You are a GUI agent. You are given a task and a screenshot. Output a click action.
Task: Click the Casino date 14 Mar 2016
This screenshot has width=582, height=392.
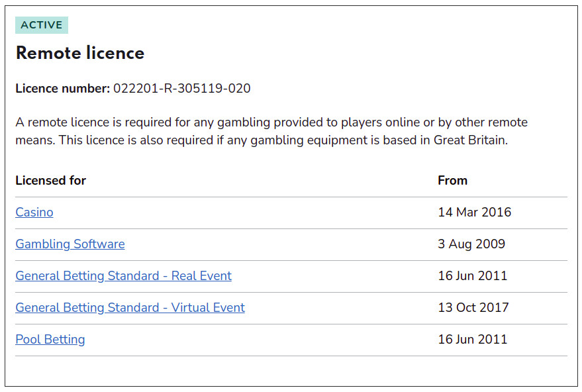(474, 213)
